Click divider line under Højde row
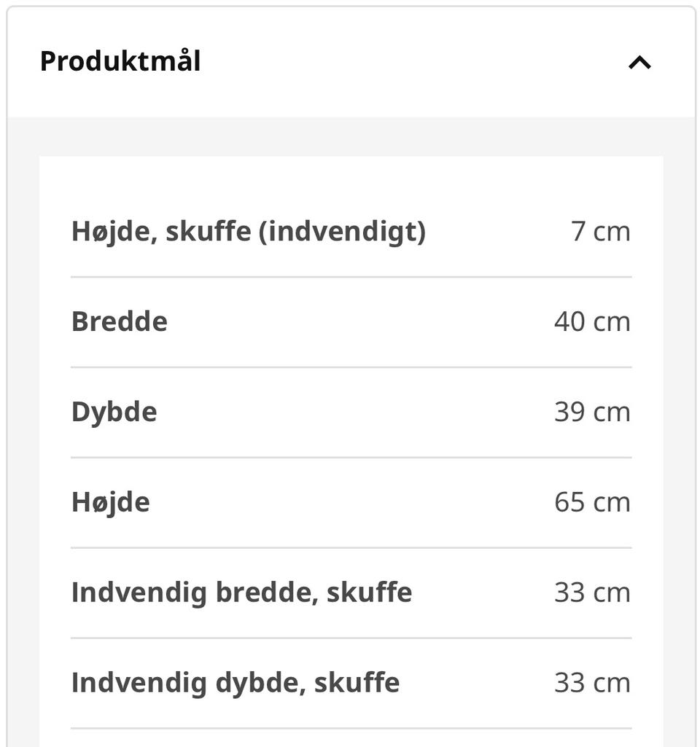 (x=351, y=548)
